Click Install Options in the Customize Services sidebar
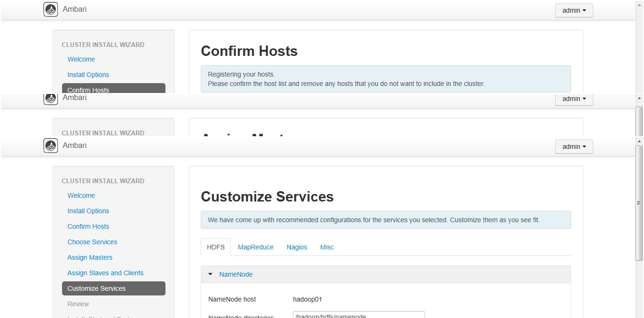644x318 pixels. coord(88,211)
